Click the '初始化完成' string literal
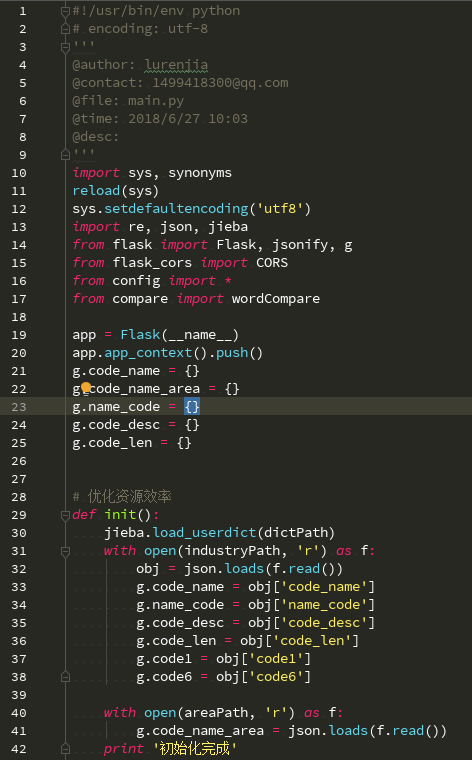The height and width of the screenshot is (760, 472). click(194, 749)
